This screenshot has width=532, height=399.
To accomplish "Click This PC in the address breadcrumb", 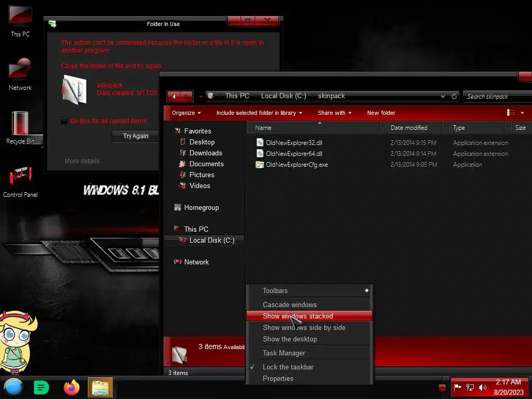I will [237, 96].
